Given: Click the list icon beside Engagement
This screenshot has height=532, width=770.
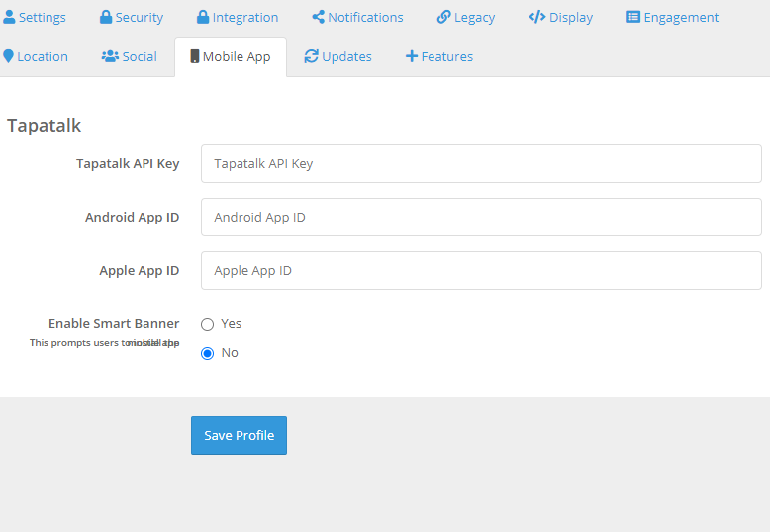Looking at the screenshot, I should click(633, 17).
